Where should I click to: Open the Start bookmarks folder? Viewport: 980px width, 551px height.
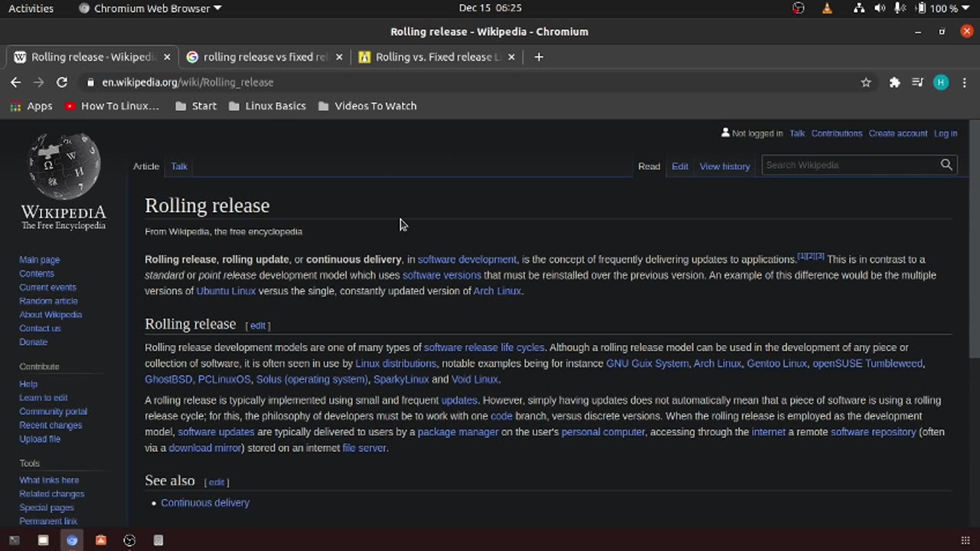point(196,106)
